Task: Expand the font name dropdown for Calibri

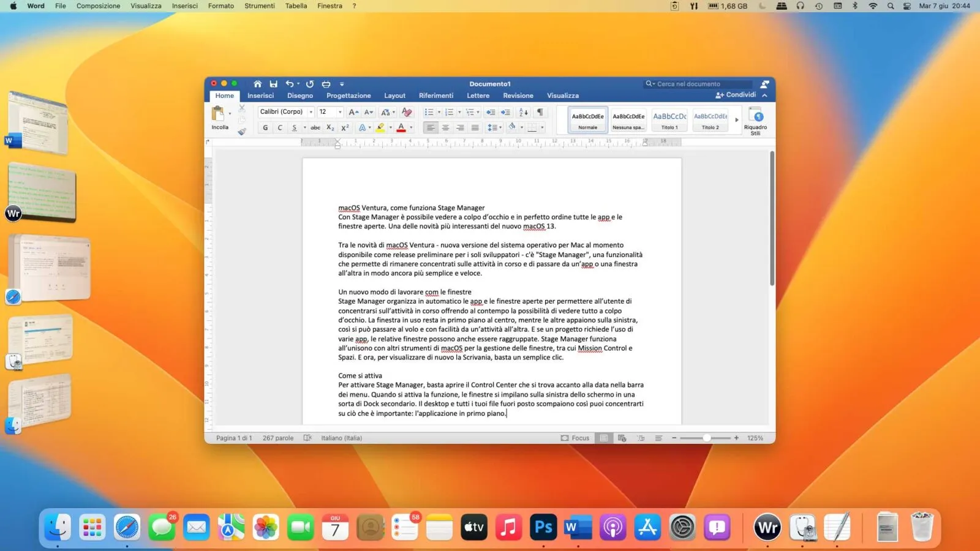Action: (x=311, y=112)
